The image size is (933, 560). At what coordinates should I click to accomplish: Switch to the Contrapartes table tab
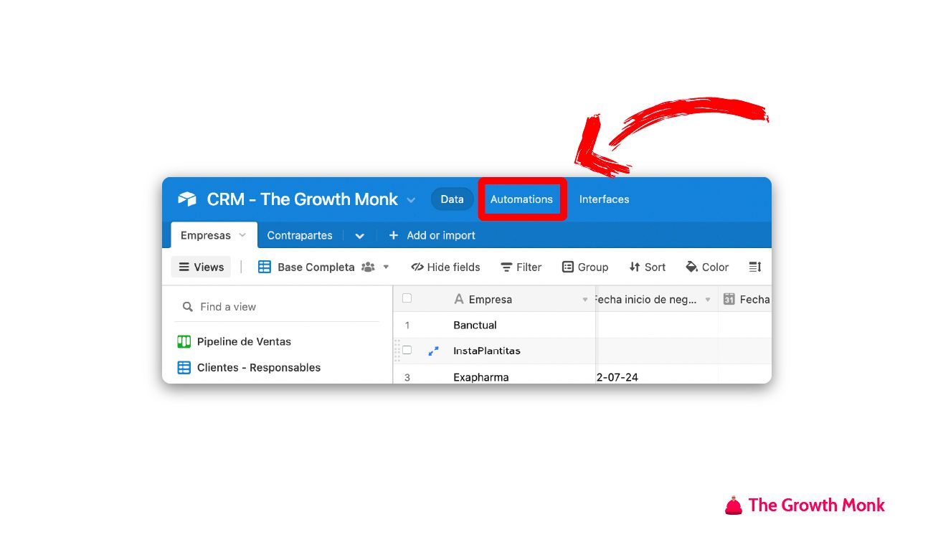300,235
